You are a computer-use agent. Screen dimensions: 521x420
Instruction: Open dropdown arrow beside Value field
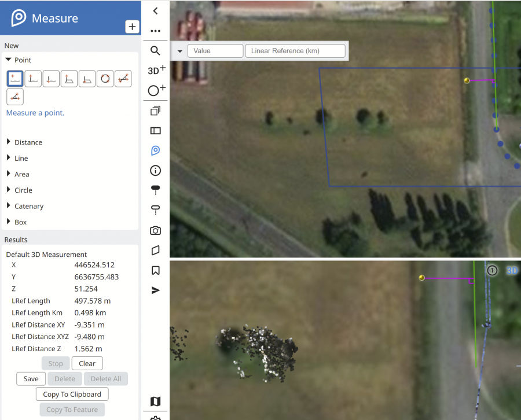[180, 51]
